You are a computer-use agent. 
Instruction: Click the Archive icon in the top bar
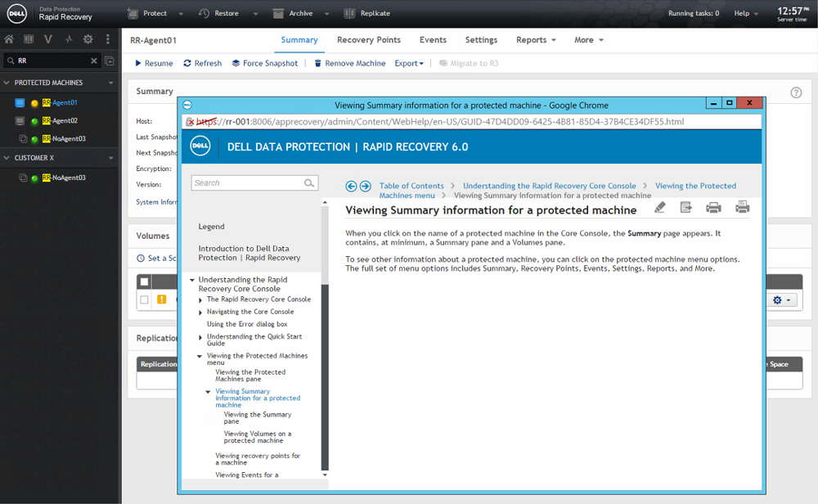point(279,14)
